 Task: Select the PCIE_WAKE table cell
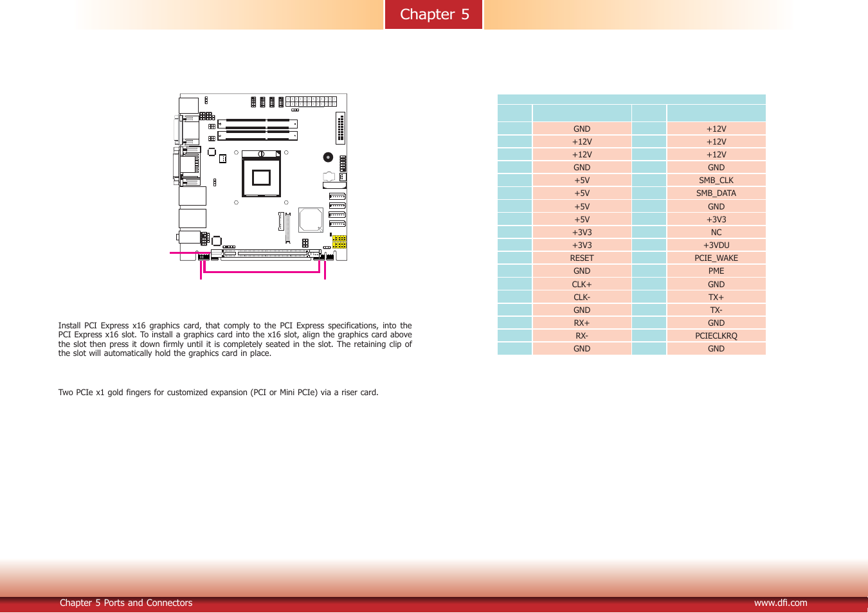coord(716,258)
